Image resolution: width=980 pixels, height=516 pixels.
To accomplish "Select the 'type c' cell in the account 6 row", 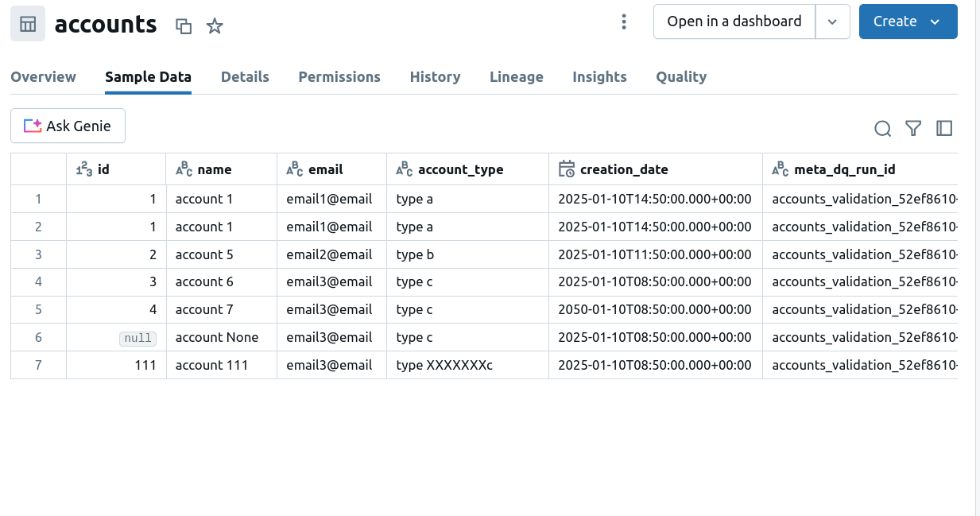I will coord(468,282).
